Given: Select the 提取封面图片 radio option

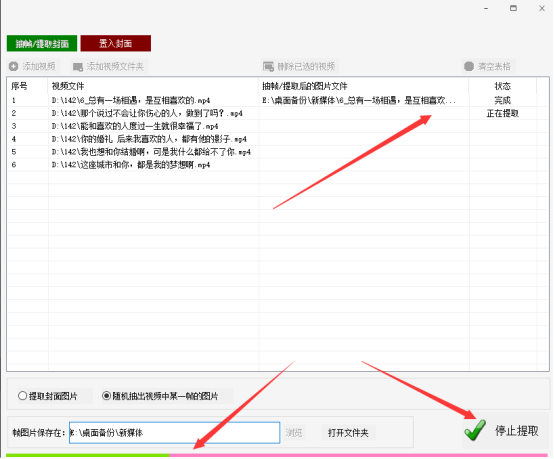Looking at the screenshot, I should pyautogui.click(x=48, y=396).
